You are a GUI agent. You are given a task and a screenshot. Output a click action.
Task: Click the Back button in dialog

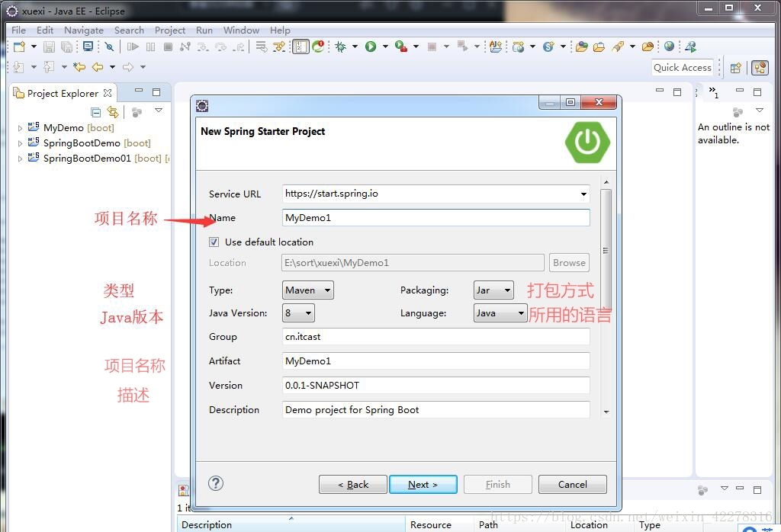(352, 484)
